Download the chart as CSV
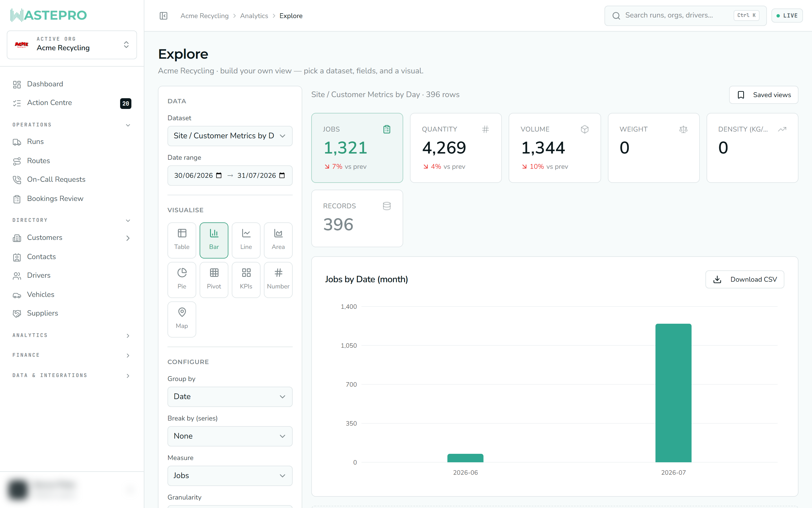 tap(745, 279)
